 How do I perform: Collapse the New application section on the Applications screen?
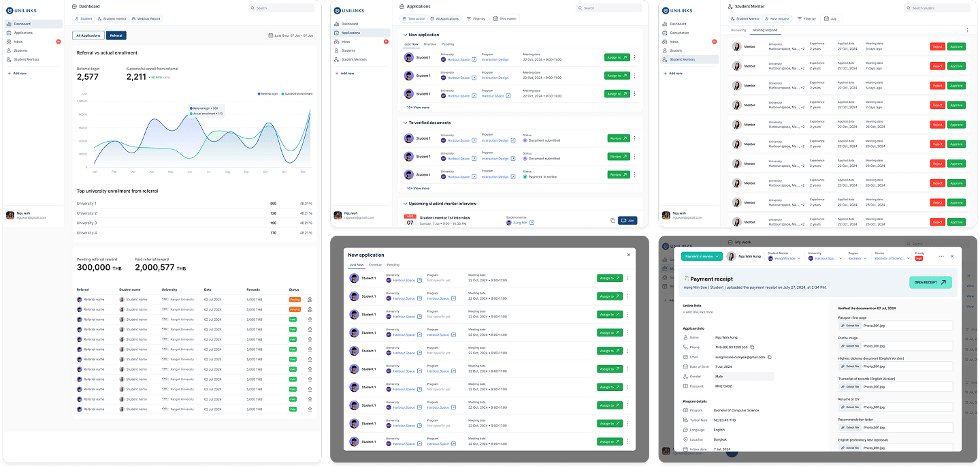click(405, 35)
